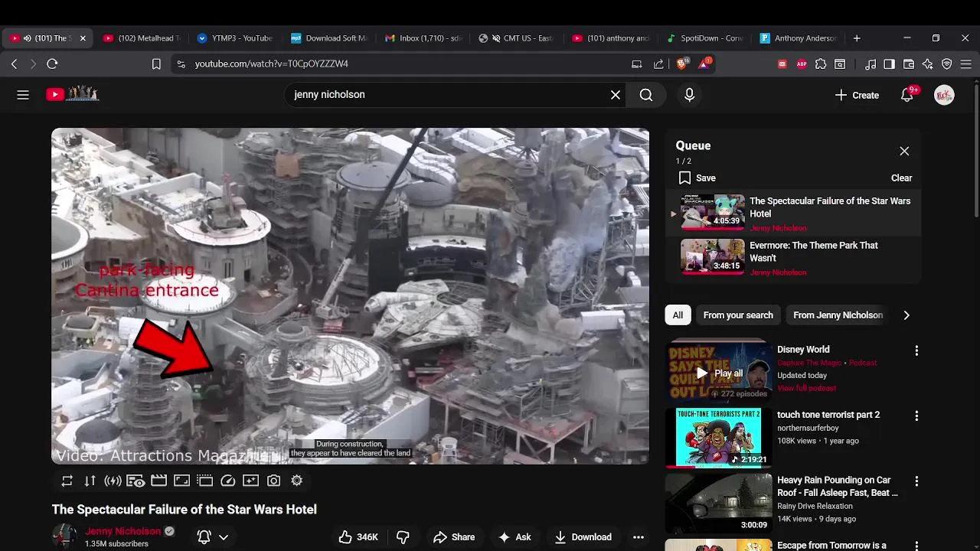This screenshot has width=980, height=551.
Task: Open the Extensions puzzle icon
Action: pos(821,64)
